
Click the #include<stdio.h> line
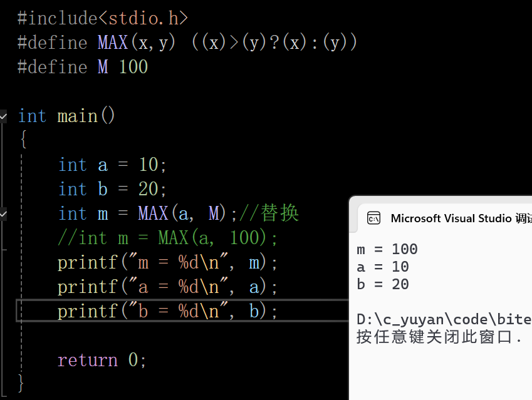(103, 18)
